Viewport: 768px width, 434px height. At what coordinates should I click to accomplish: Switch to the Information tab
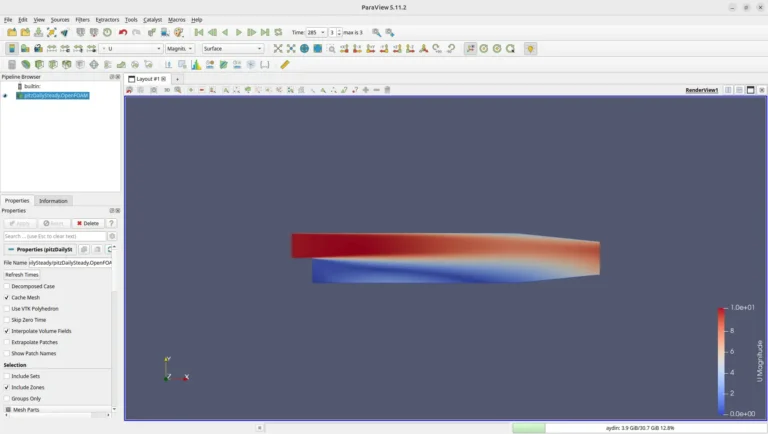[53, 201]
